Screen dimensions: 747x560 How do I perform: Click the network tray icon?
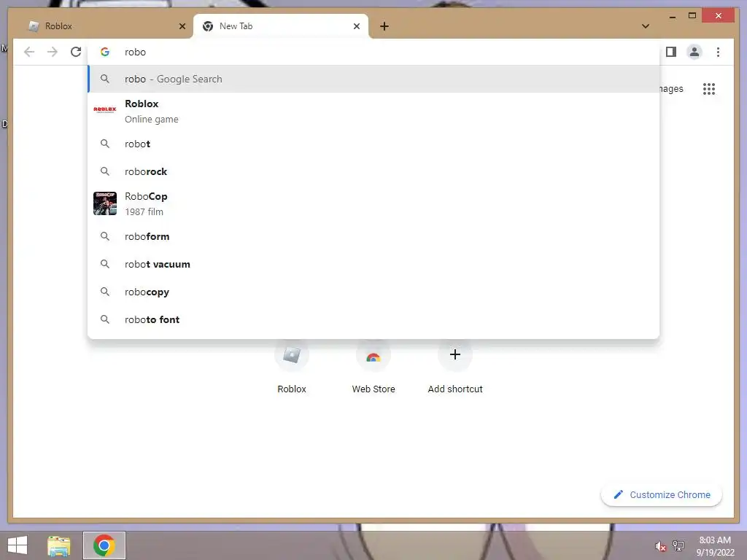678,545
